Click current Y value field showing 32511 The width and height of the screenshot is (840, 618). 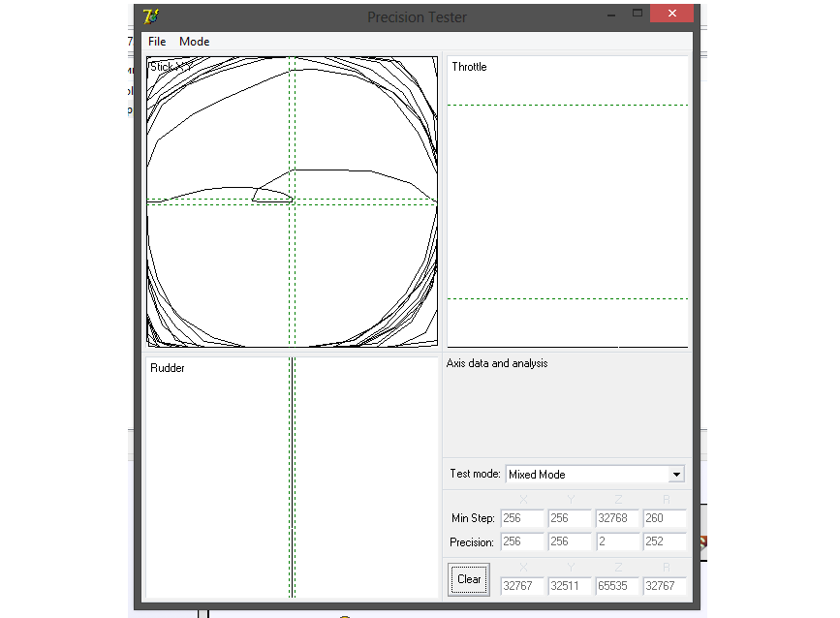point(570,586)
